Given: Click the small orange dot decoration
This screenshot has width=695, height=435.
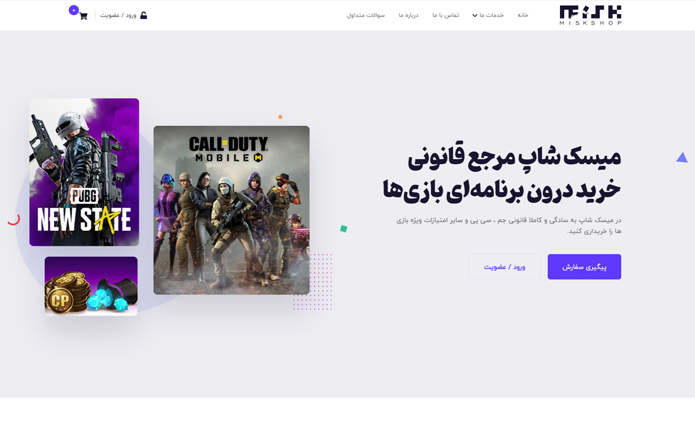Looking at the screenshot, I should click(x=280, y=117).
